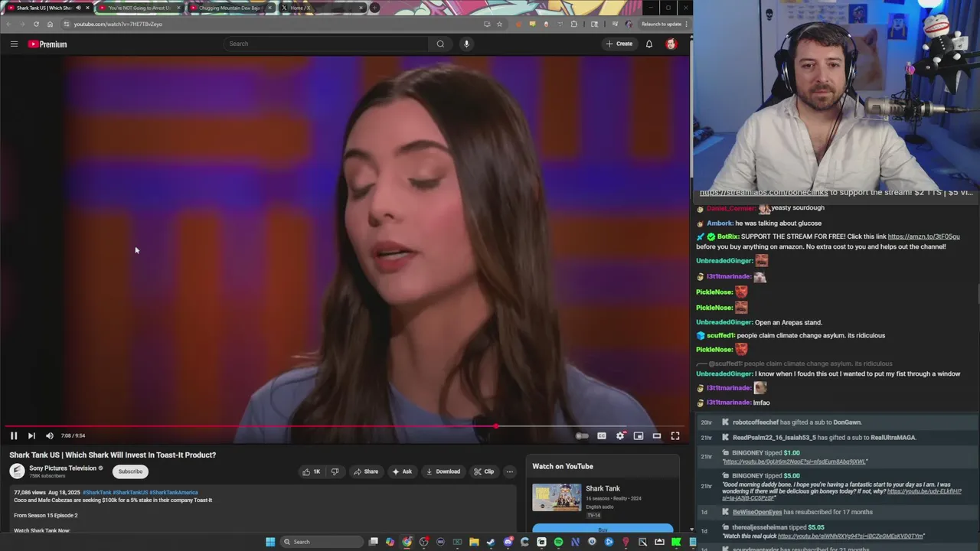Focus the YouTube search field
This screenshot has height=551, width=980.
click(325, 44)
